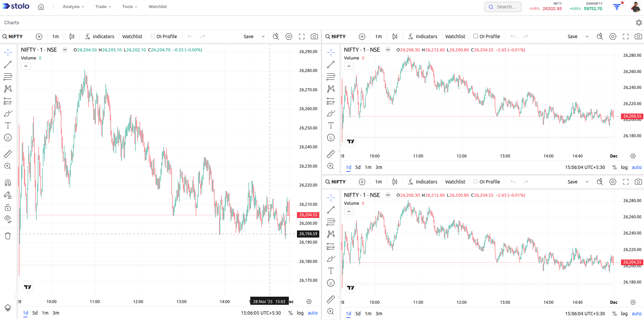
Task: Enable magnet mode for drawings
Action: click(x=7, y=182)
